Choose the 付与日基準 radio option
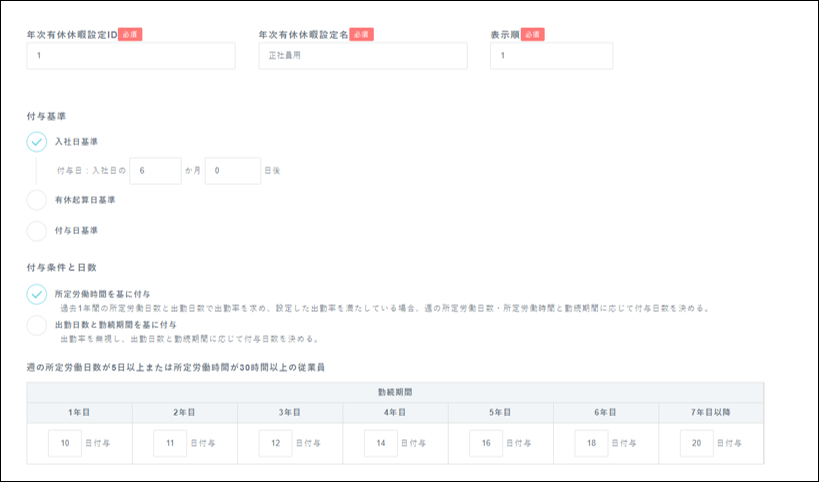This screenshot has width=819, height=482. pos(37,231)
